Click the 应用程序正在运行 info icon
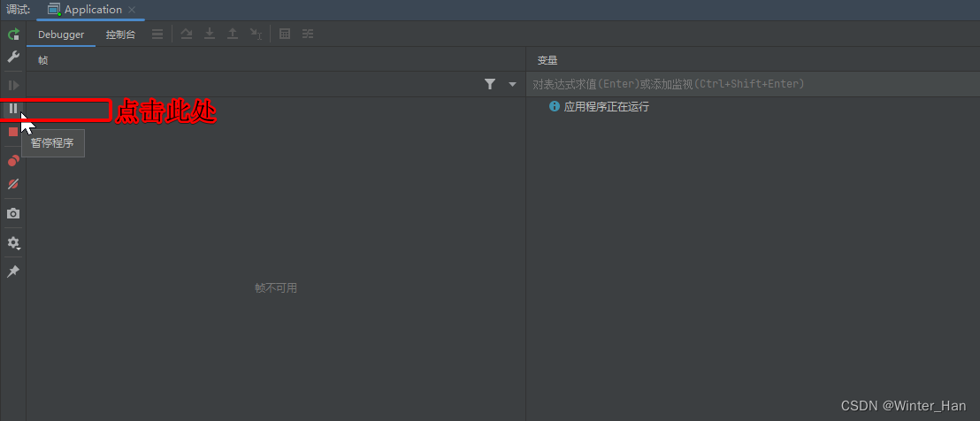Screen dimensions: 980x421 [x=554, y=106]
